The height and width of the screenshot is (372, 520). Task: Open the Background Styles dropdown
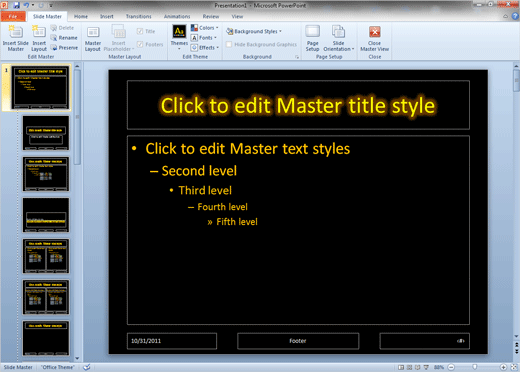pos(254,31)
